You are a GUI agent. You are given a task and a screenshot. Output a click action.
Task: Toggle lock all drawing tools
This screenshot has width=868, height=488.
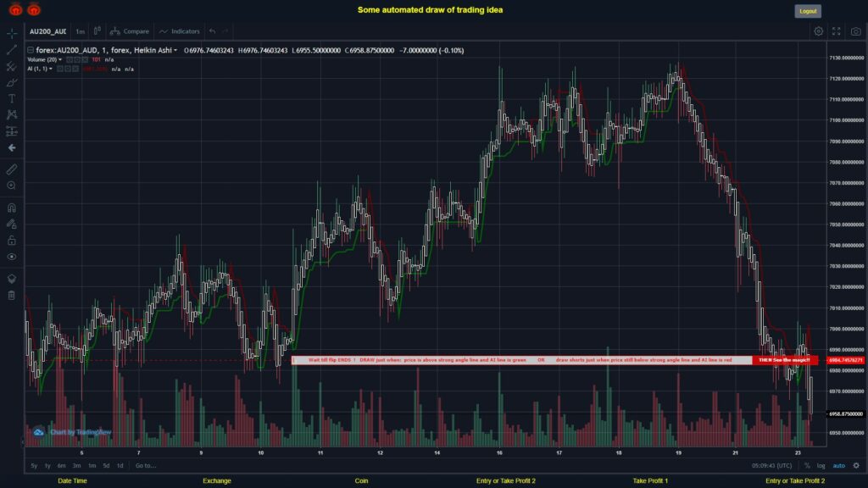coord(12,240)
